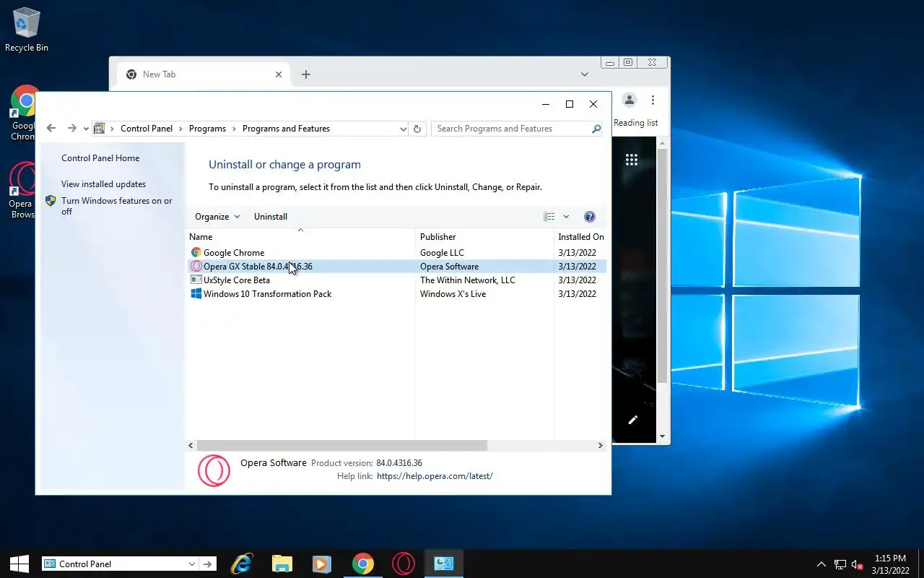Click customize pencil icon in Chrome
Screen dimensions: 924x578
(x=633, y=420)
